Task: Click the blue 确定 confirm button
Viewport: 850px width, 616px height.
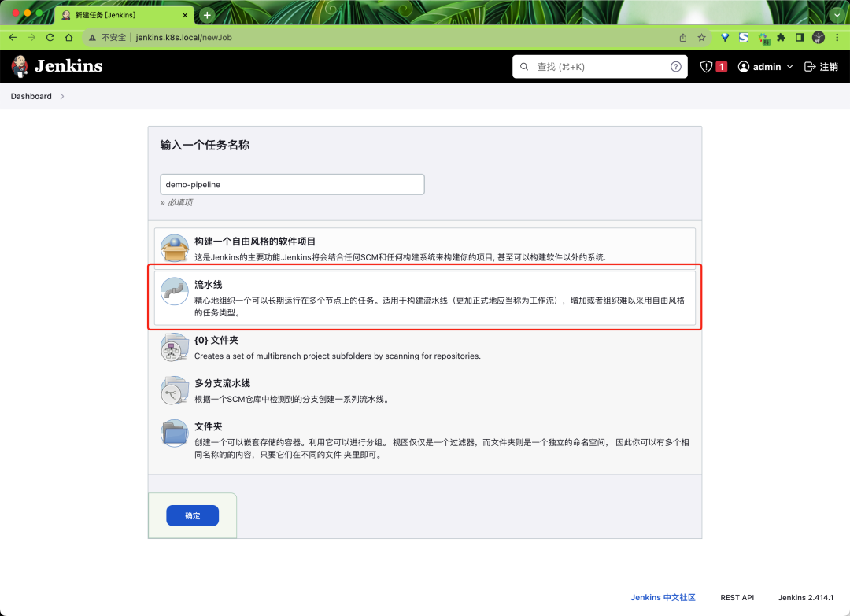Action: click(x=193, y=516)
